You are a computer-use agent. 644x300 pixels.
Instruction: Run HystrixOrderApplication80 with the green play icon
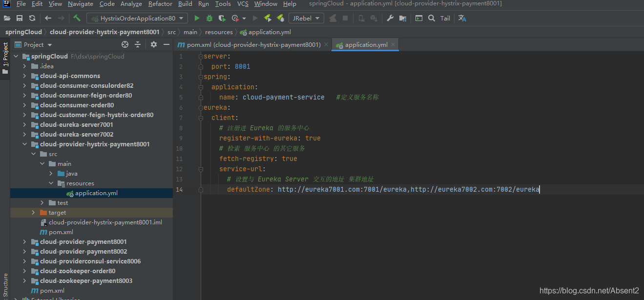[x=197, y=18]
